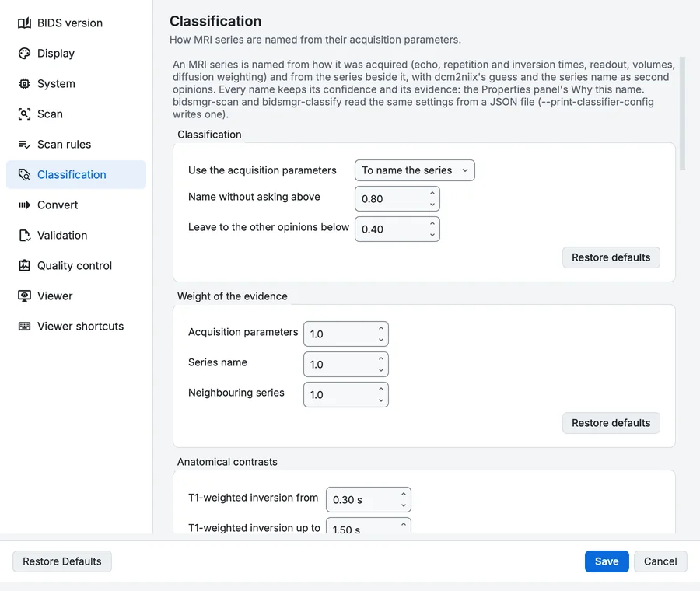This screenshot has width=700, height=591.
Task: Click the Quality control chart icon
Action: [x=25, y=266]
